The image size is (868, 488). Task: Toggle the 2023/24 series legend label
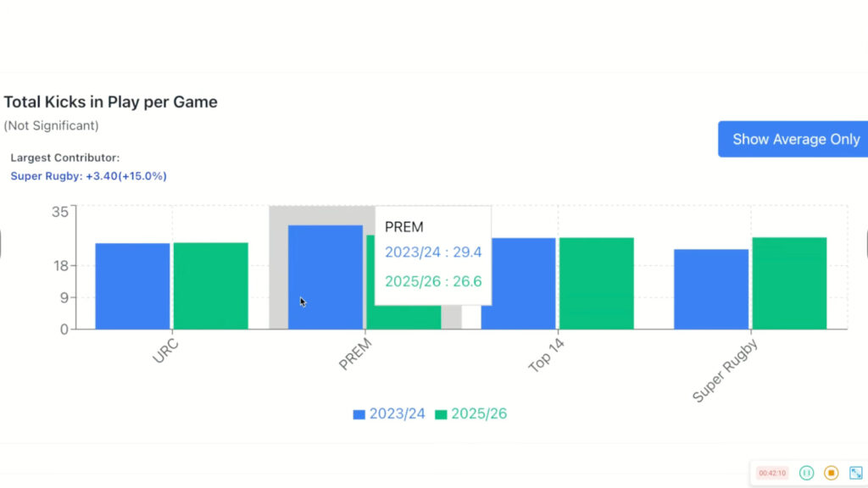point(397,413)
